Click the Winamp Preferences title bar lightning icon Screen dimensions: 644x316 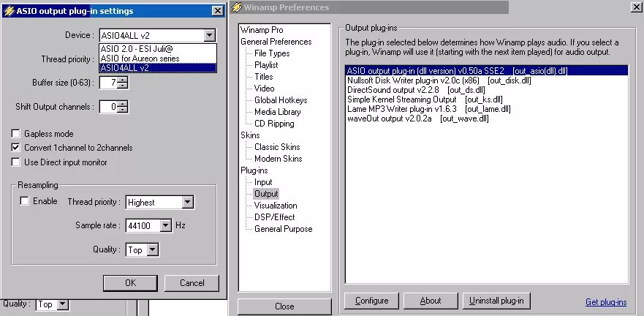pyautogui.click(x=237, y=7)
